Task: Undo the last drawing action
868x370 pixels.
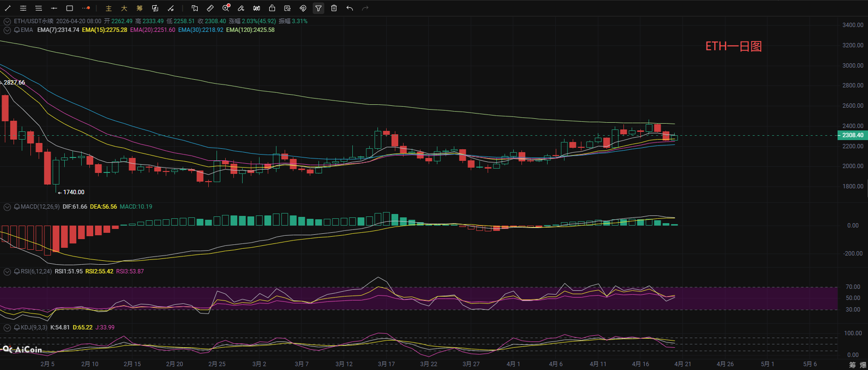Action: (349, 8)
